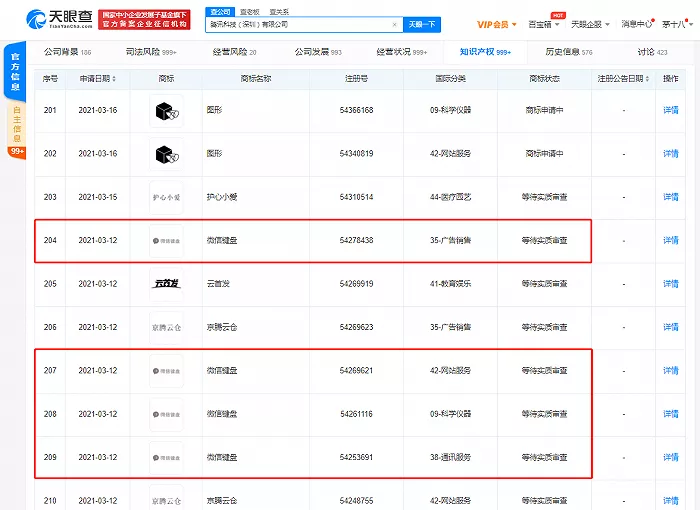Open 消息中心 message center
Screen dimensions: 700x510
point(637,24)
